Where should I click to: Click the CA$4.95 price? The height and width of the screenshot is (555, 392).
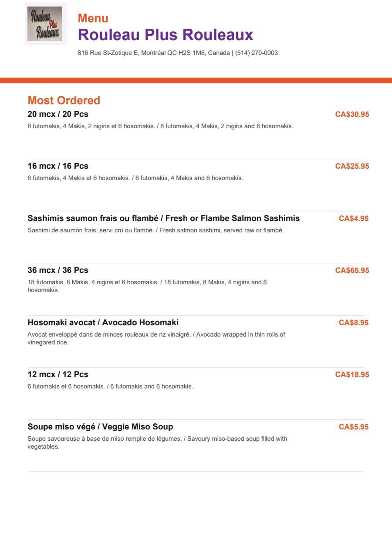click(x=354, y=218)
